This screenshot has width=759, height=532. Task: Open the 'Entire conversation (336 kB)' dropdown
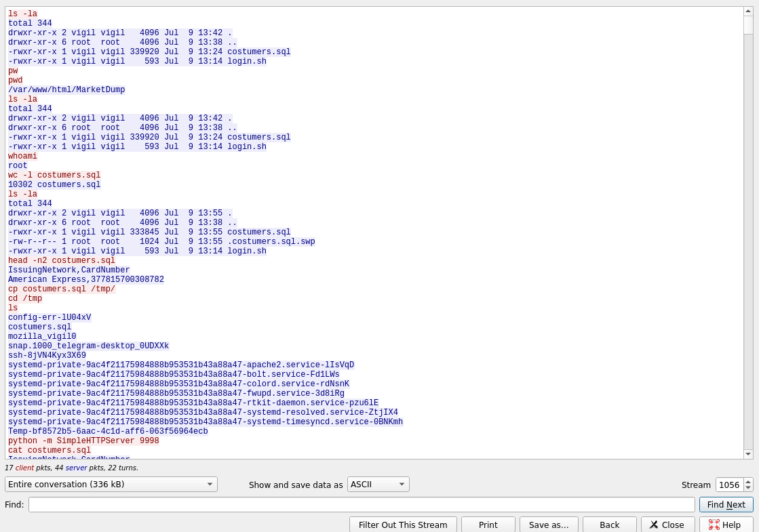click(111, 484)
